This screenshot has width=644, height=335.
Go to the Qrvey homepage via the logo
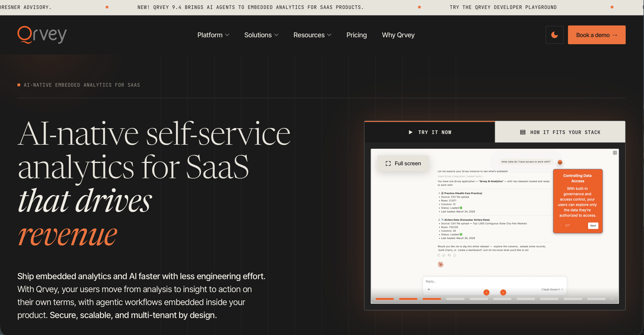point(42,35)
